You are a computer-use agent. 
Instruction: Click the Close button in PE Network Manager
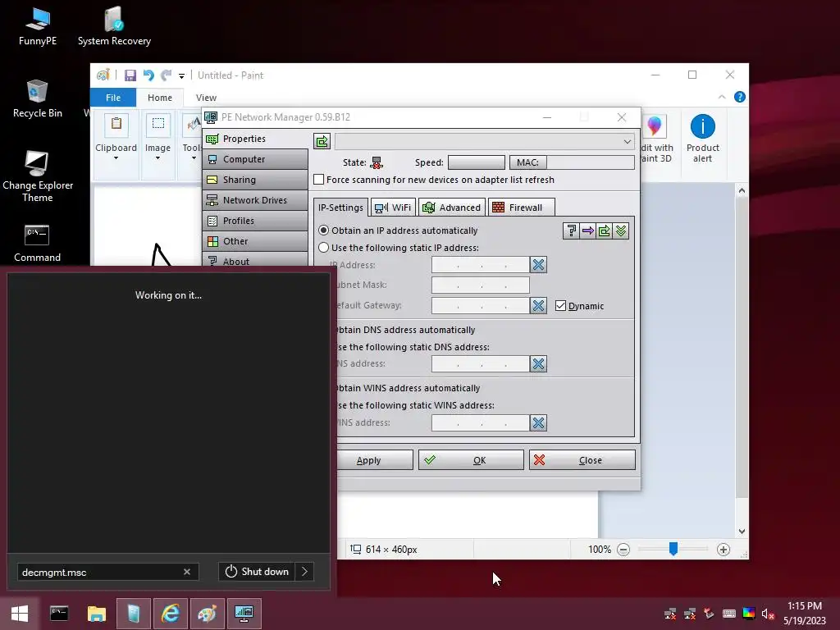(x=582, y=460)
